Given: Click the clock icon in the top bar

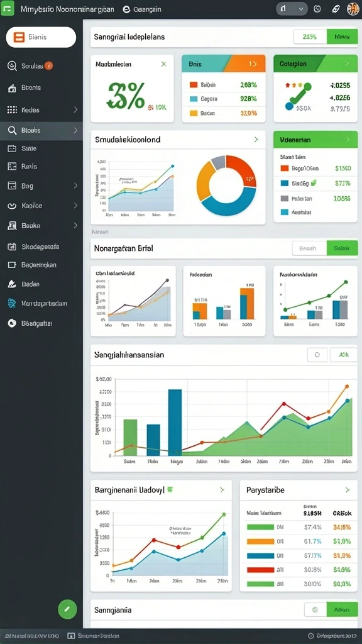Looking at the screenshot, I should (317, 9).
